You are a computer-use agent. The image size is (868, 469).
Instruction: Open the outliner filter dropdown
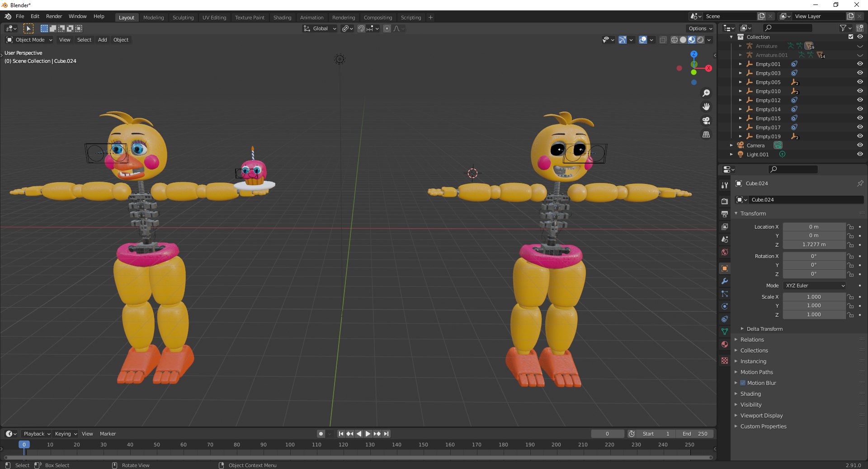[x=845, y=28]
